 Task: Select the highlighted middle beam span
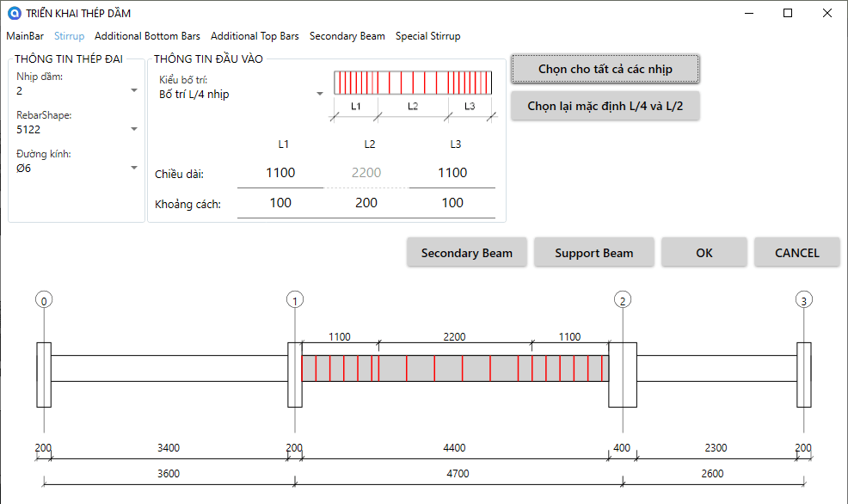coord(455,368)
